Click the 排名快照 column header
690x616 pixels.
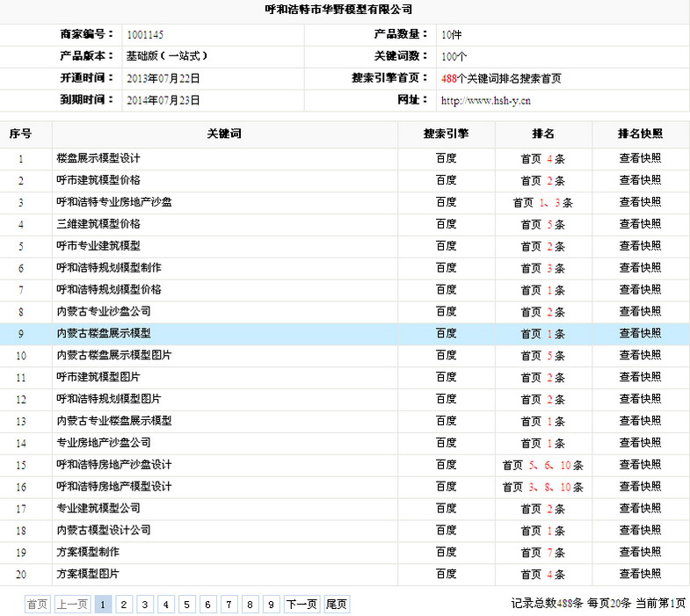click(x=640, y=134)
